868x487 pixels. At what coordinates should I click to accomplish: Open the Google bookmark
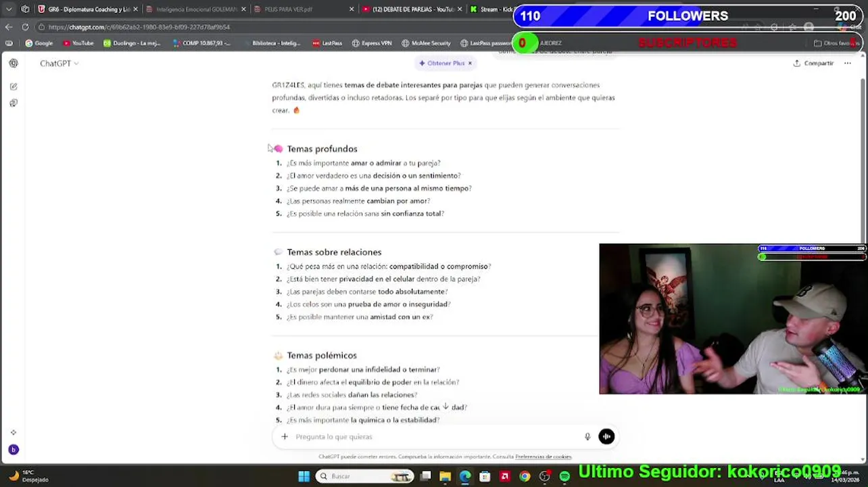(39, 43)
